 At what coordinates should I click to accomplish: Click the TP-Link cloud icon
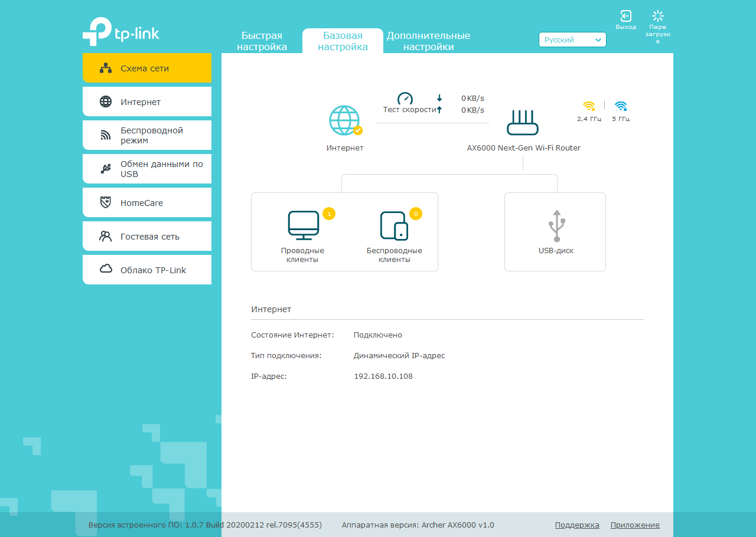[106, 269]
